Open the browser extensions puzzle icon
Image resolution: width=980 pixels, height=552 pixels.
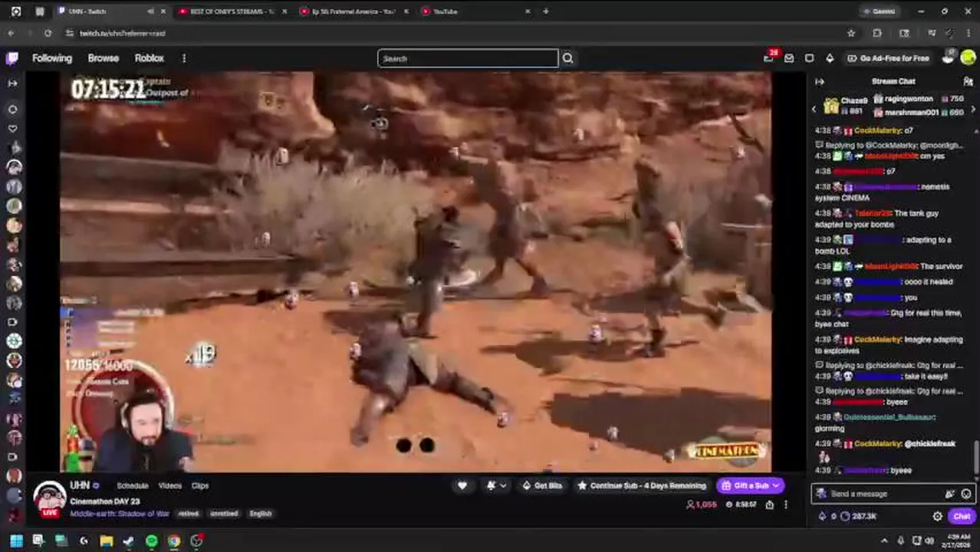click(x=877, y=33)
